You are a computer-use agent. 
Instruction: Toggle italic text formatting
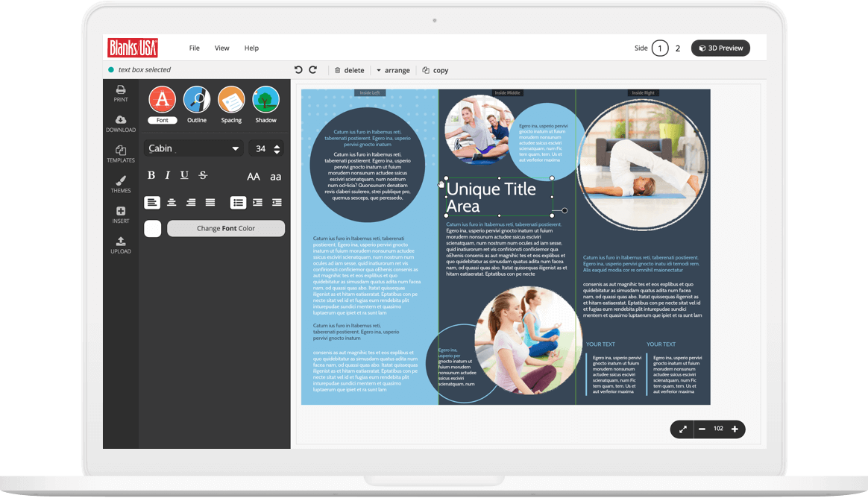pos(168,176)
